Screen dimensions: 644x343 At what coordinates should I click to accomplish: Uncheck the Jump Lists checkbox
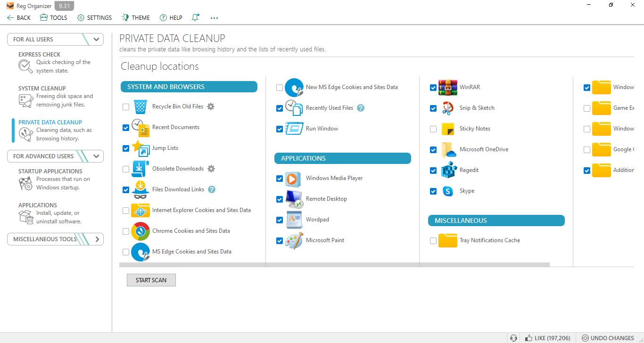(x=126, y=148)
